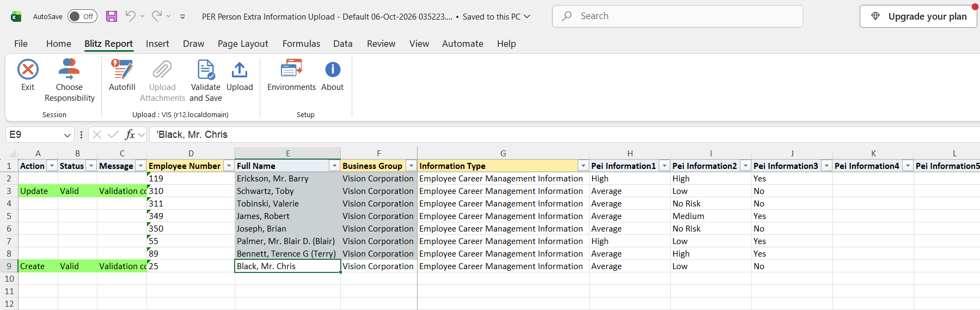This screenshot has width=980, height=310.
Task: Click the Medium cell under Pei Information2
Action: (711, 216)
